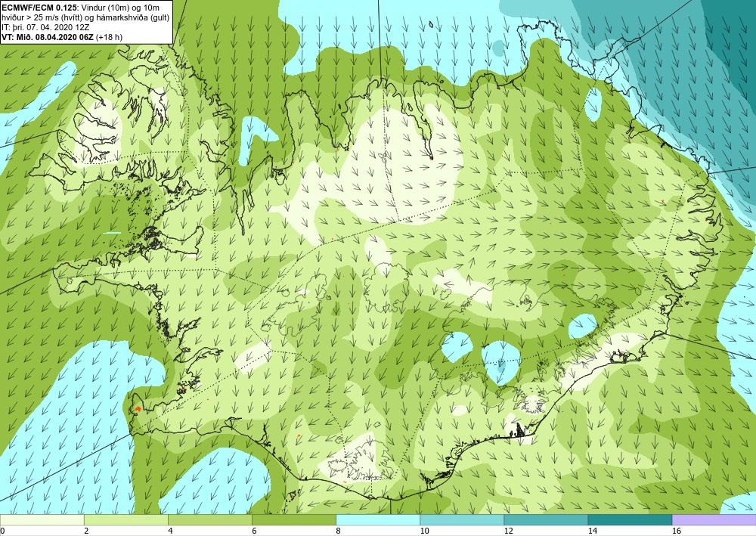Viewport: 756px width, 536px height.
Task: Click the teal 12–14 m/s legend swatch
Action: pos(546,519)
